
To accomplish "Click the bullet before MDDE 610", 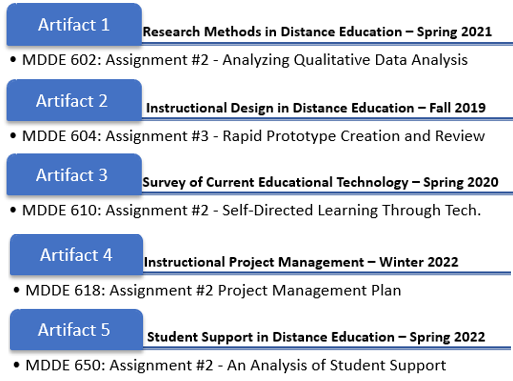I will [x=13, y=210].
